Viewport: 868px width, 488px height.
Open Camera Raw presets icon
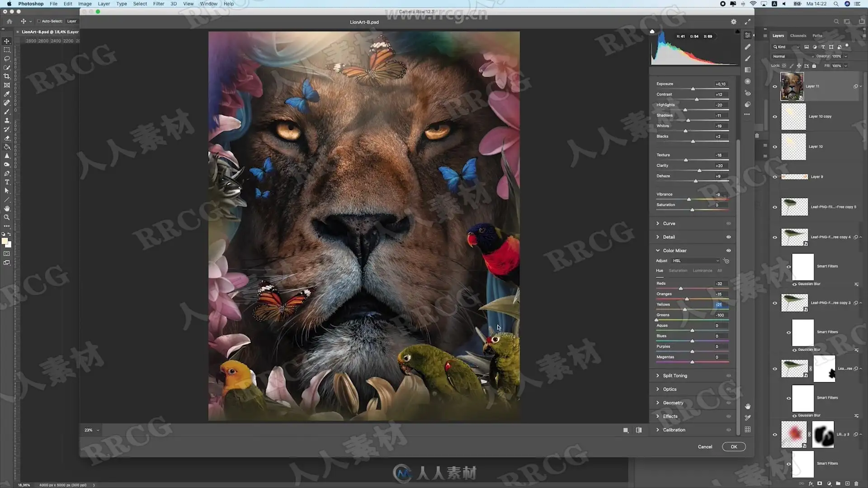click(748, 104)
